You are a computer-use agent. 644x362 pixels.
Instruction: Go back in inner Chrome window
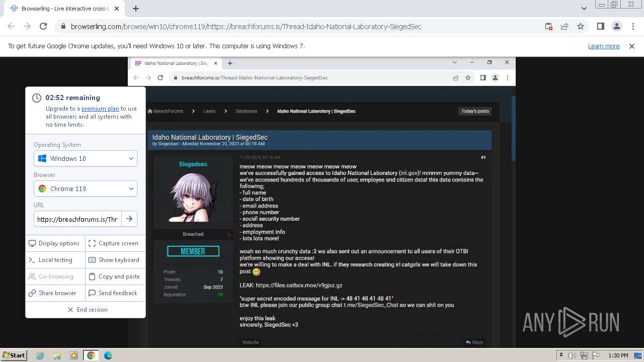point(136,78)
